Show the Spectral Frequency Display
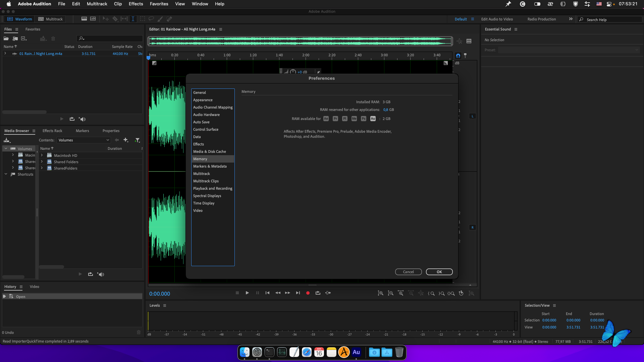This screenshot has width=644, height=362. (84, 19)
